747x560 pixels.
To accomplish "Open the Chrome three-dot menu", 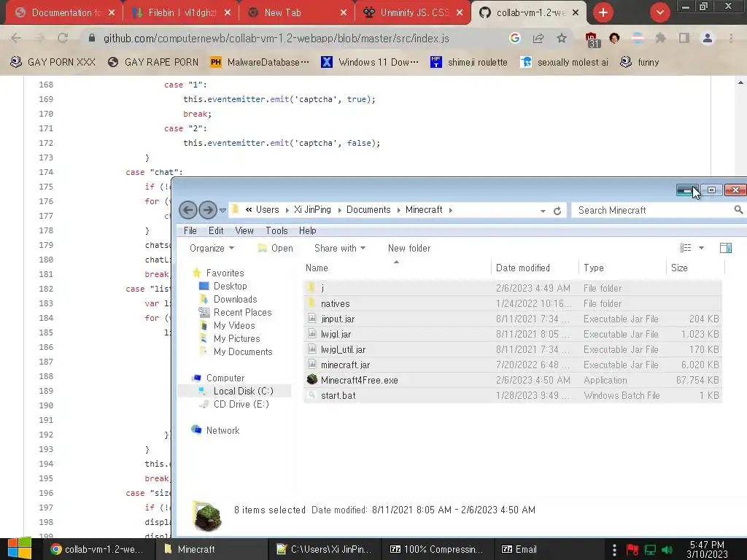I will coord(731,38).
